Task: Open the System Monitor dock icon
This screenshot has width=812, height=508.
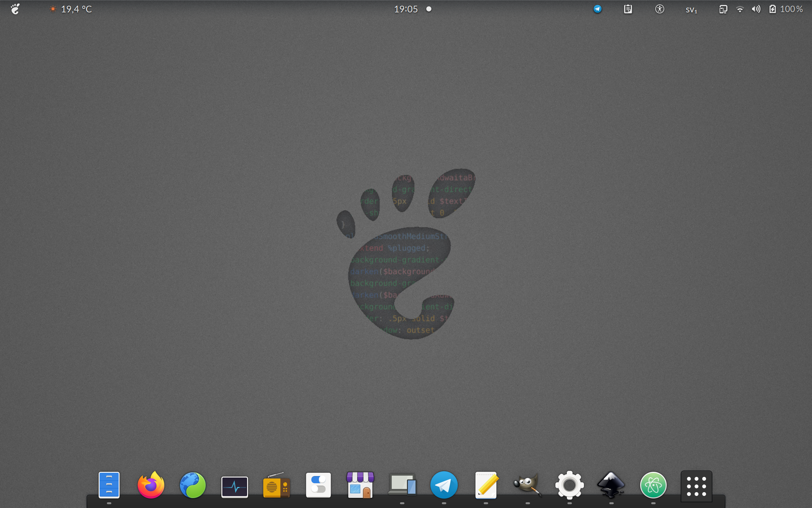Action: pyautogui.click(x=234, y=487)
